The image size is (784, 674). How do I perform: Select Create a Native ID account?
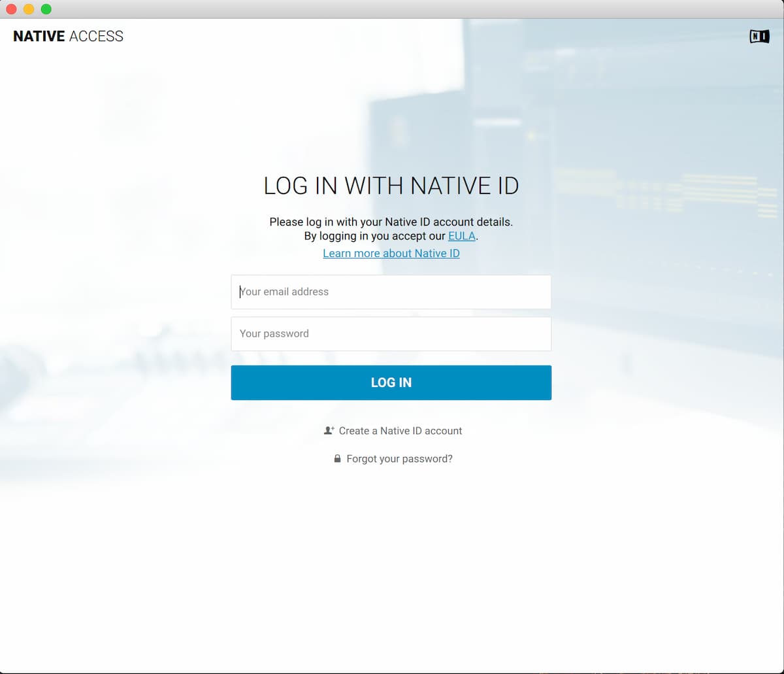click(x=400, y=431)
